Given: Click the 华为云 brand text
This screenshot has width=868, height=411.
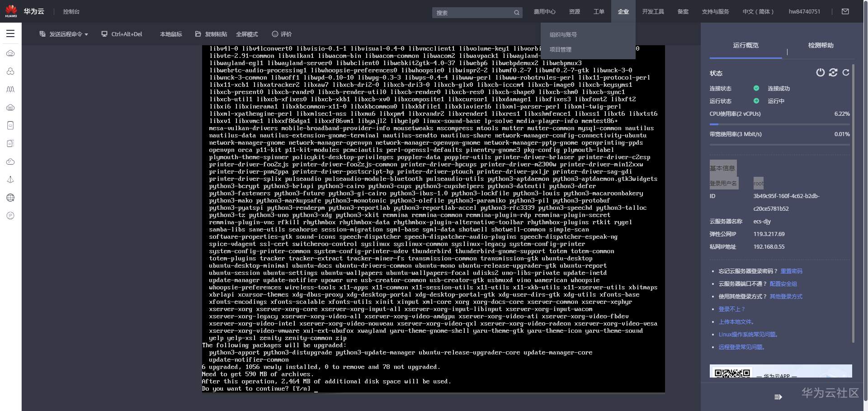Looking at the screenshot, I should pos(34,11).
